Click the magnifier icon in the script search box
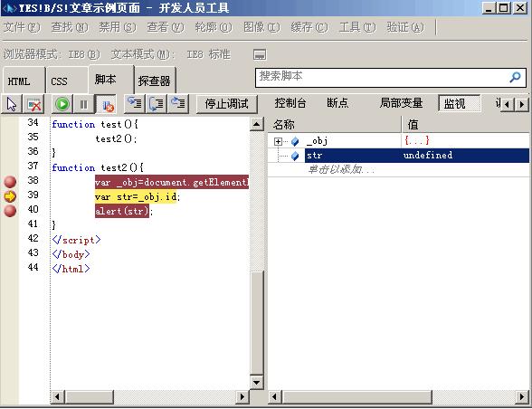The image size is (532, 409). (x=515, y=78)
